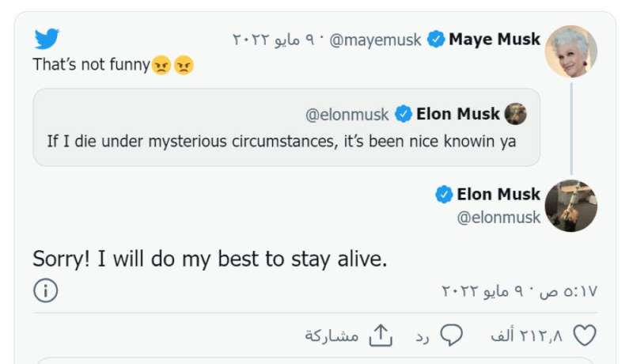Click Maye Musk's verified badge
This screenshot has height=364, width=633.
[436, 39]
